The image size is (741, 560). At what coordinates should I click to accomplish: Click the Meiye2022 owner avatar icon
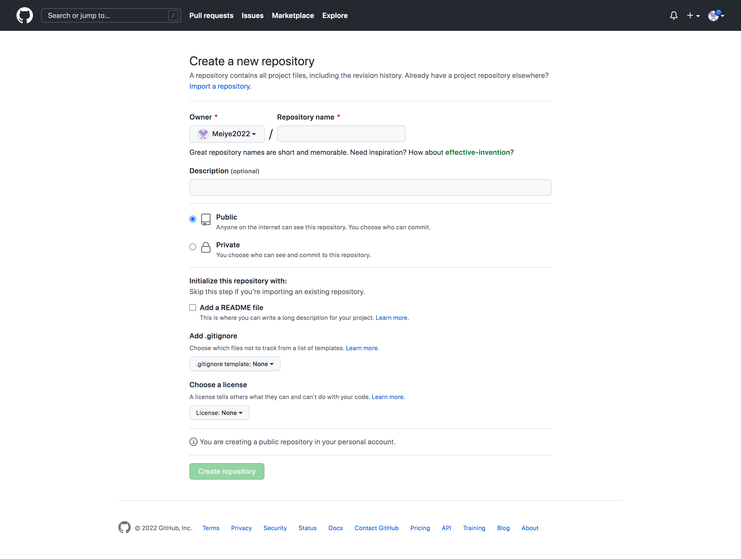click(203, 134)
